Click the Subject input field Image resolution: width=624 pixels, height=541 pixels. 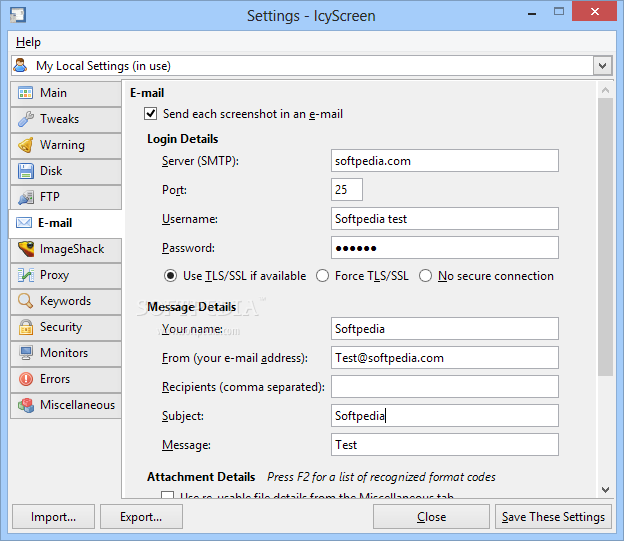(x=445, y=416)
